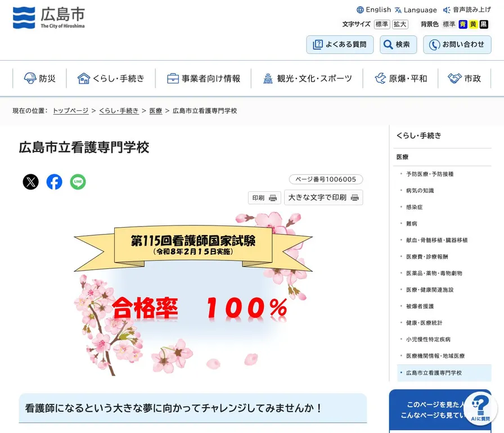
Task: Click the 合格率100% exam banner image
Action: pos(193,294)
